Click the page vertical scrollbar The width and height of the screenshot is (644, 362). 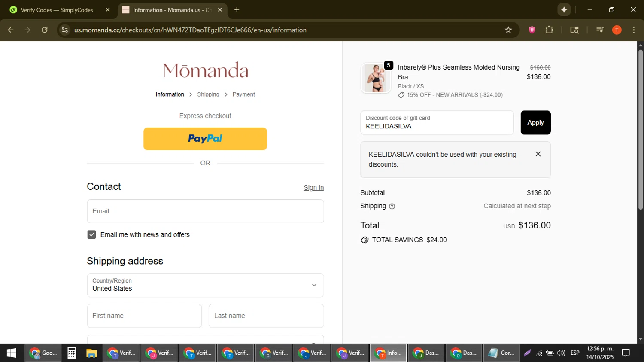pos(641,129)
